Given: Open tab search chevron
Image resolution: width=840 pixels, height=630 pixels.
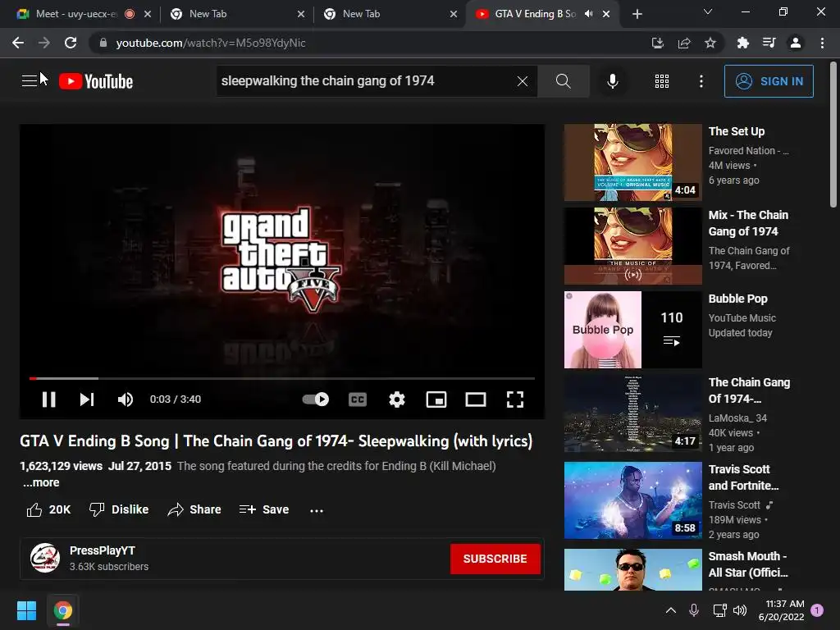Looking at the screenshot, I should 708,11.
